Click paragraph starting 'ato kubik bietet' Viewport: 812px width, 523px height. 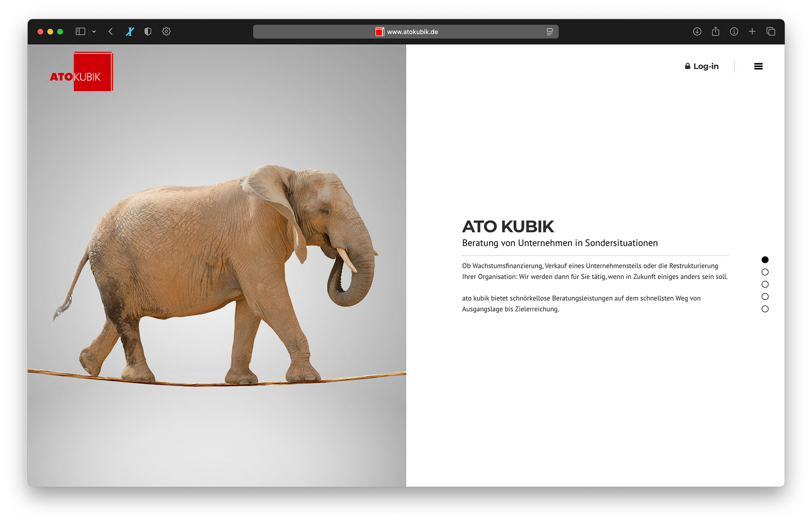click(x=581, y=303)
